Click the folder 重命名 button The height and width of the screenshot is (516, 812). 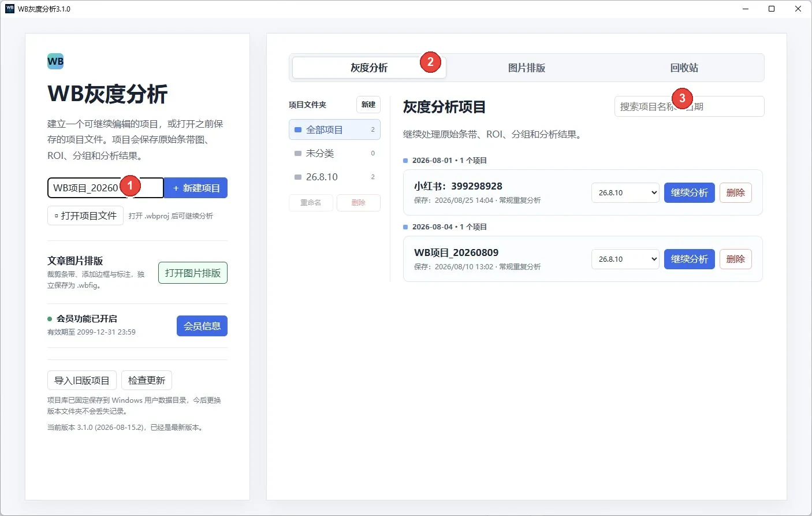click(x=311, y=203)
